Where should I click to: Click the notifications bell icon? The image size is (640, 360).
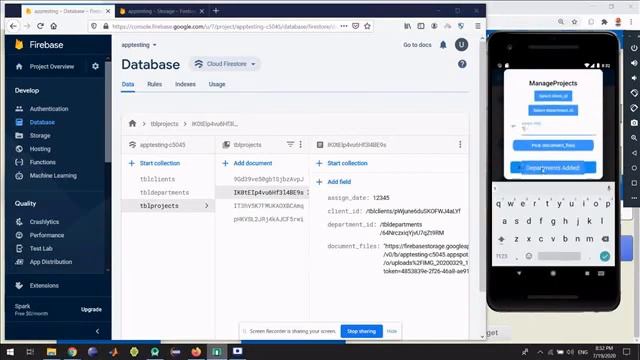coord(443,45)
